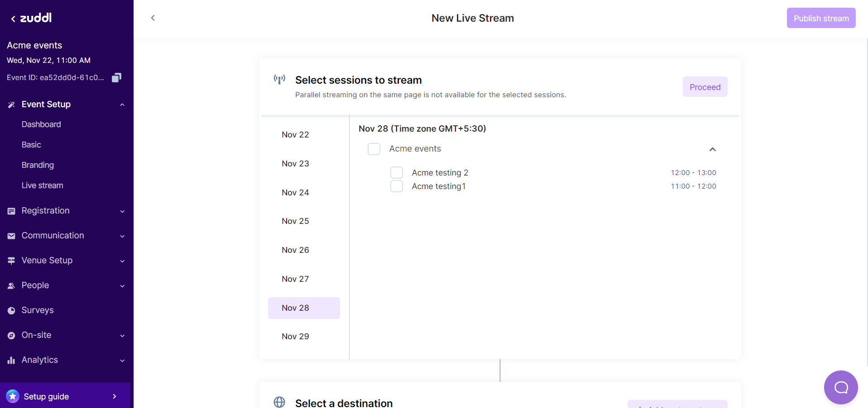The height and width of the screenshot is (408, 868).
Task: Check the Acme events group checkbox
Action: tap(374, 149)
